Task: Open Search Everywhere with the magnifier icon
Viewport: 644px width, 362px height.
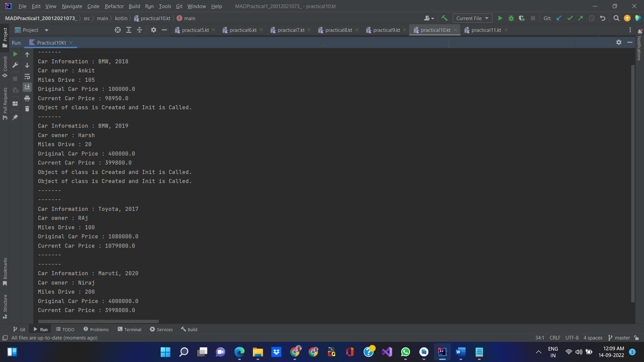Action: pyautogui.click(x=616, y=18)
